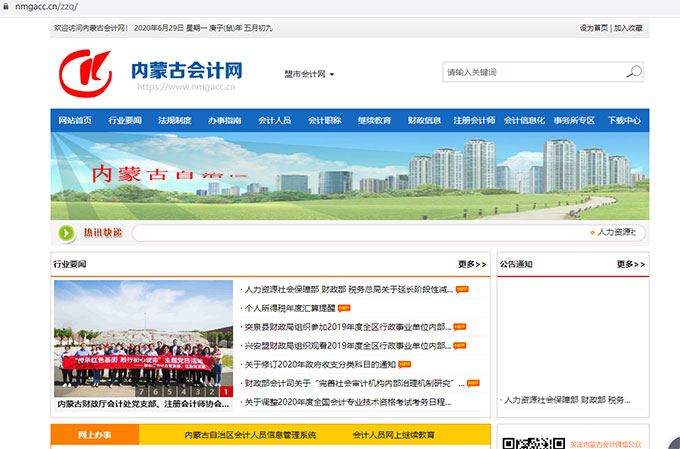Switch to the 网上办事 tab
680x449 pixels.
[x=95, y=435]
